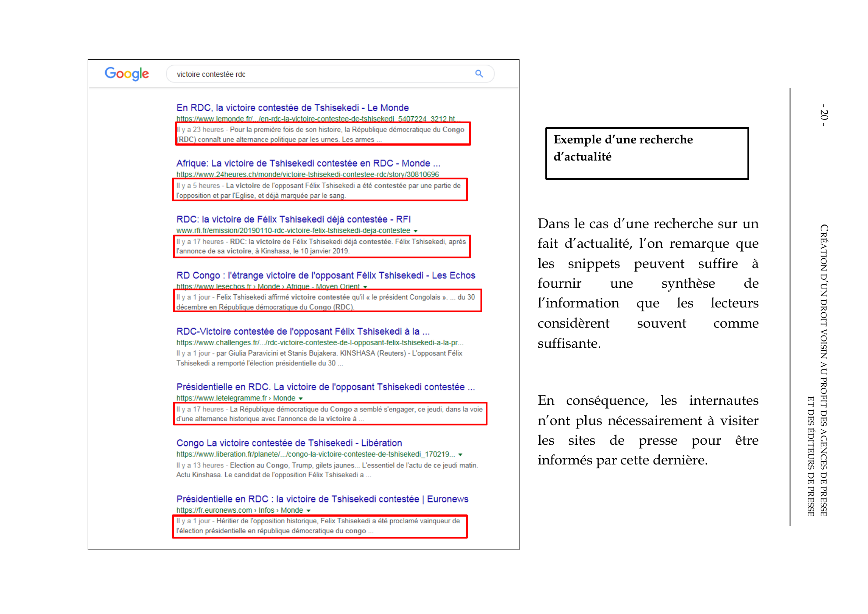
Task: Open the '24heures' Afrique result link
Action: [308, 163]
